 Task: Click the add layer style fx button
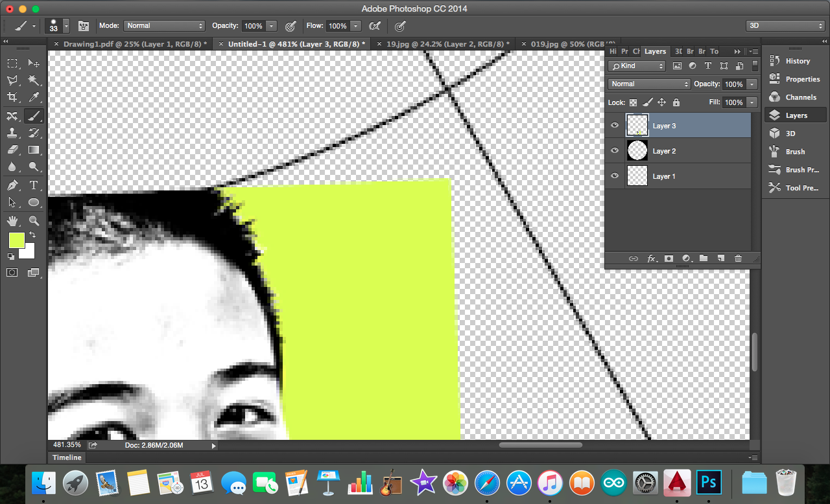(x=652, y=258)
